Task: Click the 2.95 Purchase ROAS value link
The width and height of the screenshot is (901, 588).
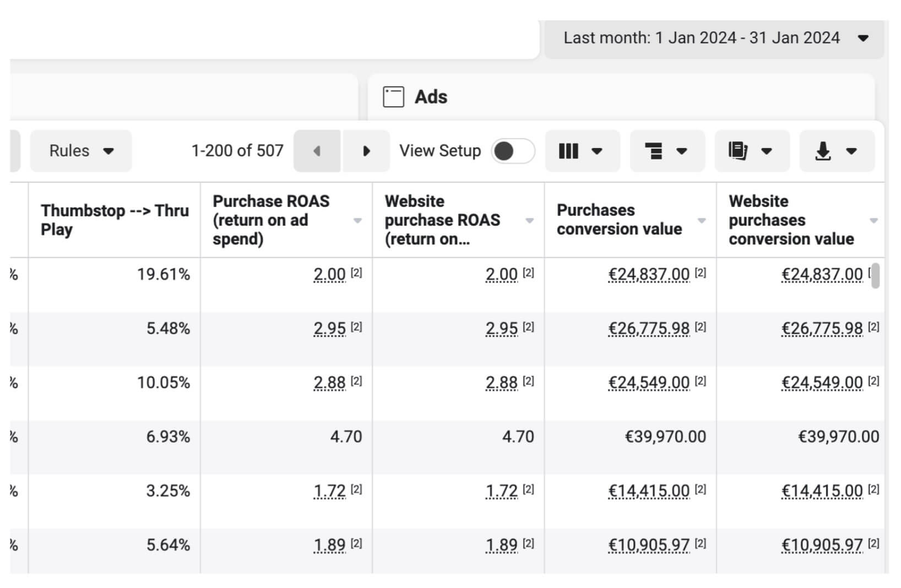Action: pos(329,329)
